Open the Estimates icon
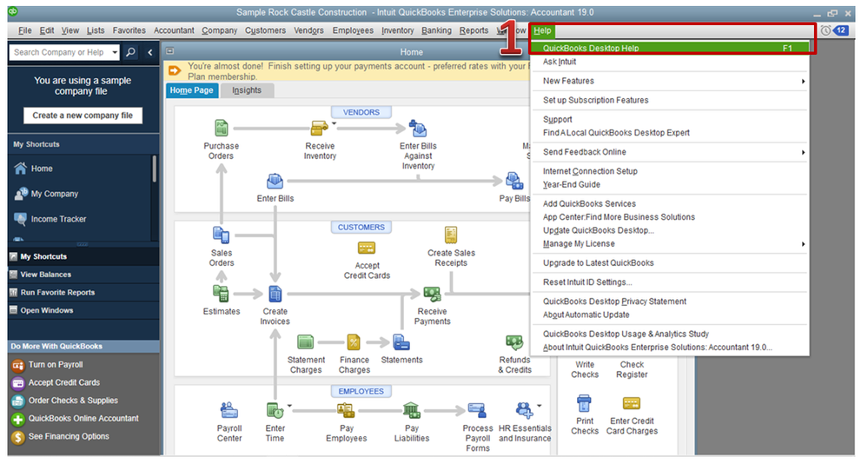868x464 pixels. [x=221, y=294]
